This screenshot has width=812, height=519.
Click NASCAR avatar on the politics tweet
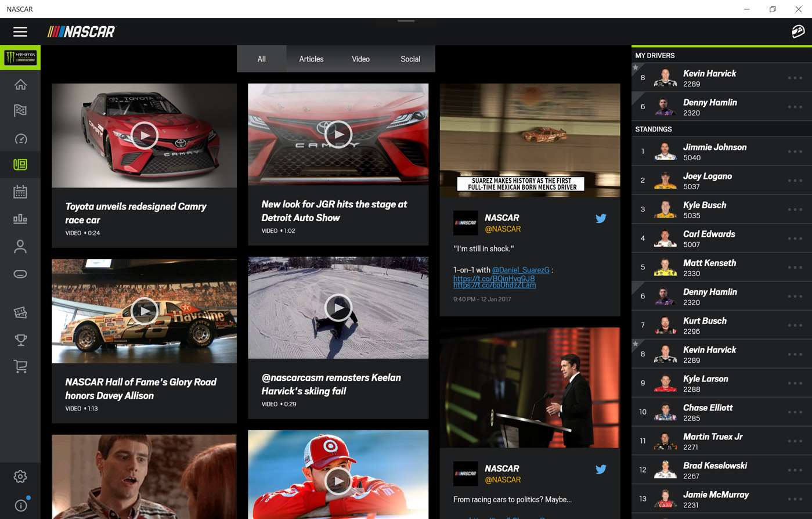(465, 474)
